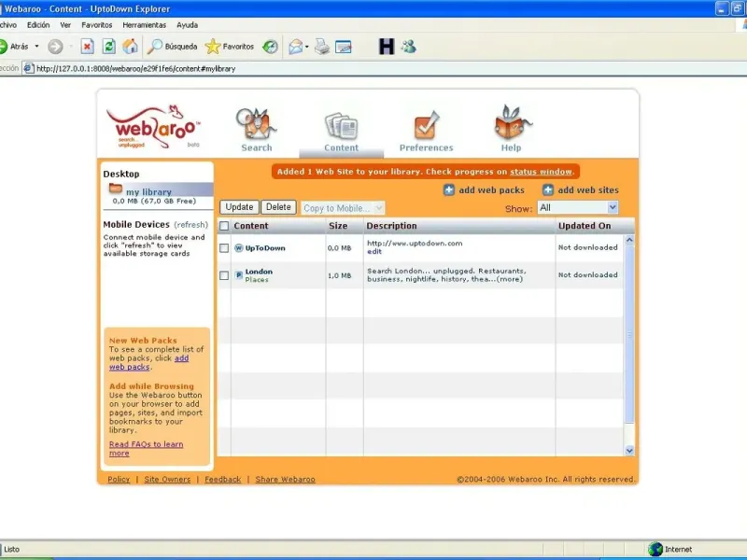The width and height of the screenshot is (747, 560).
Task: Open the Content section icon
Action: click(341, 126)
